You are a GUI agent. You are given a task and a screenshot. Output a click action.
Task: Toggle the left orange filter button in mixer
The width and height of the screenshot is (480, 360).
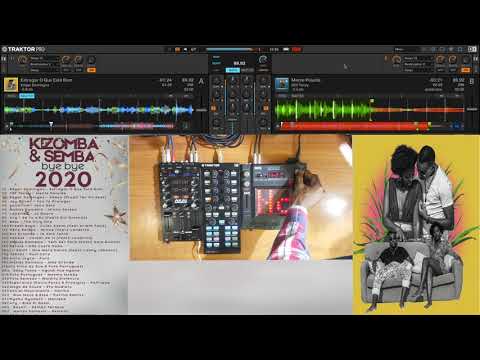click(214, 108)
